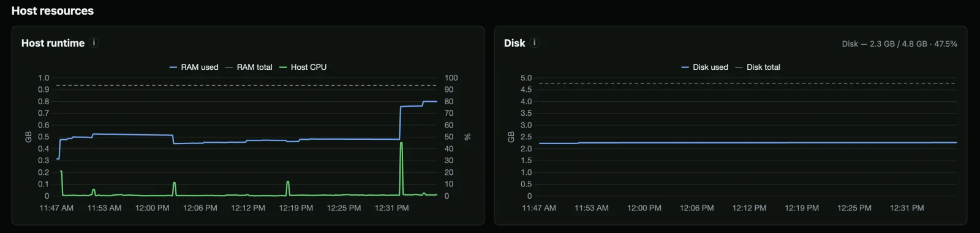
Task: Click the disk usage summary 2.3 GB / 4.8 GB
Action: click(899, 44)
